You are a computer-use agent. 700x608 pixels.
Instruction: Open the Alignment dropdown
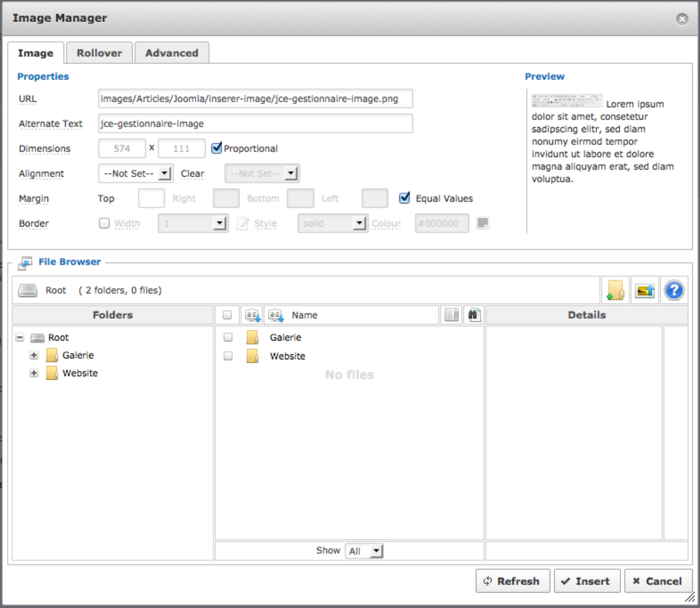135,174
